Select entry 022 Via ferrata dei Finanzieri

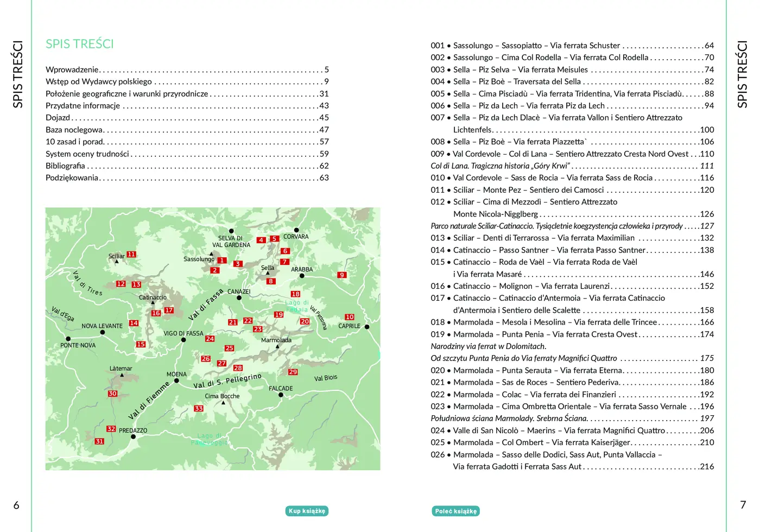(x=573, y=395)
